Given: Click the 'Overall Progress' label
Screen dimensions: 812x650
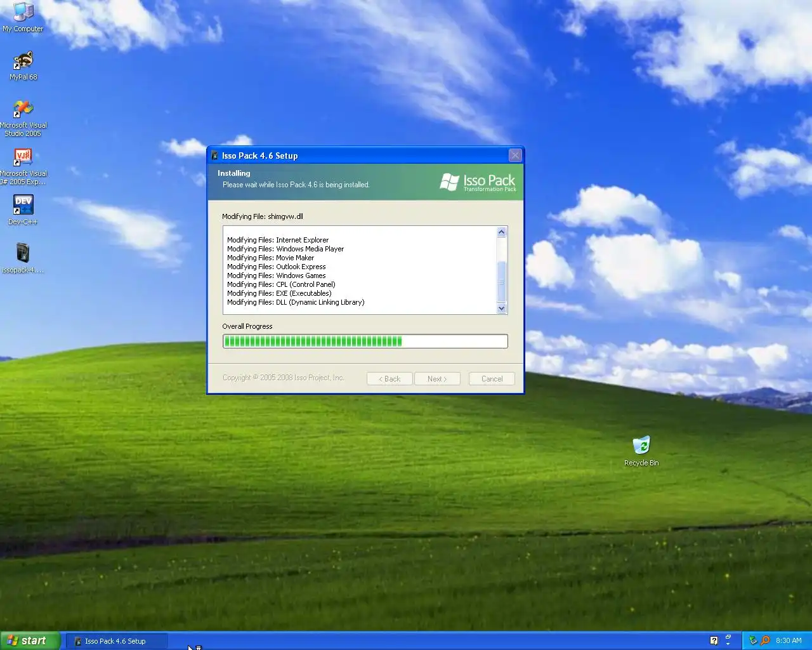Looking at the screenshot, I should pyautogui.click(x=247, y=326).
